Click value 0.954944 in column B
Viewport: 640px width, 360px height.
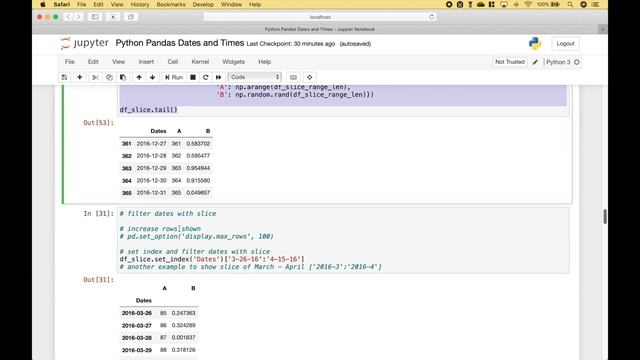[x=198, y=168]
